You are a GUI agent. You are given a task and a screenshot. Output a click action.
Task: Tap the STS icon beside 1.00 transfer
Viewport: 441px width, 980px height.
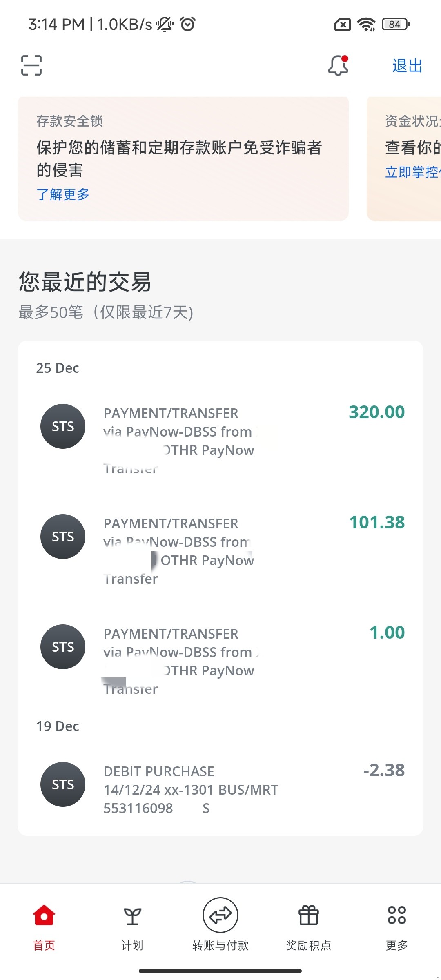[63, 647]
